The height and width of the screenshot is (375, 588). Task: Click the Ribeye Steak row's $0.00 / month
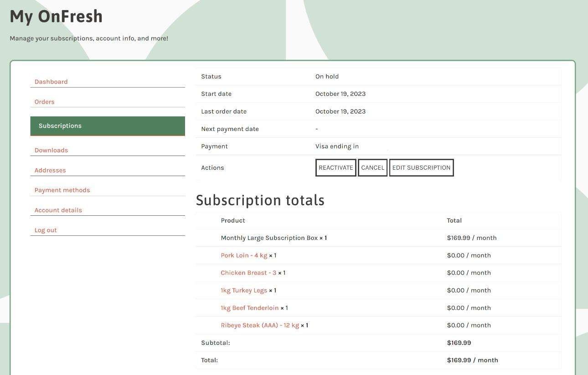(469, 325)
